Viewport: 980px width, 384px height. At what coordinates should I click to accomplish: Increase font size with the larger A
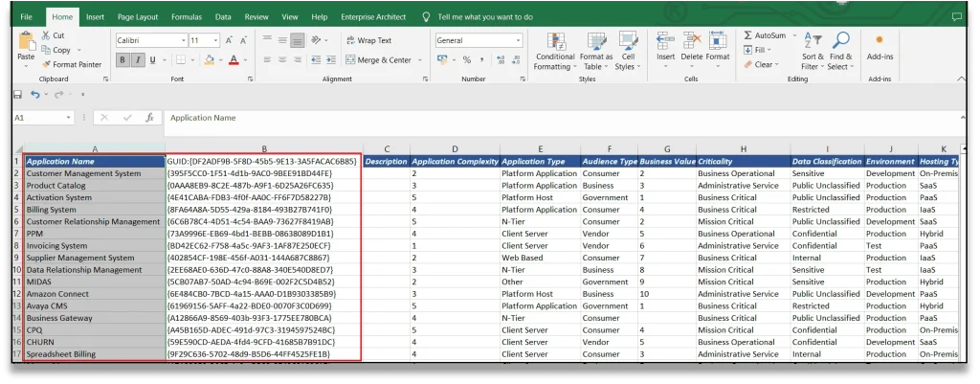click(x=229, y=40)
